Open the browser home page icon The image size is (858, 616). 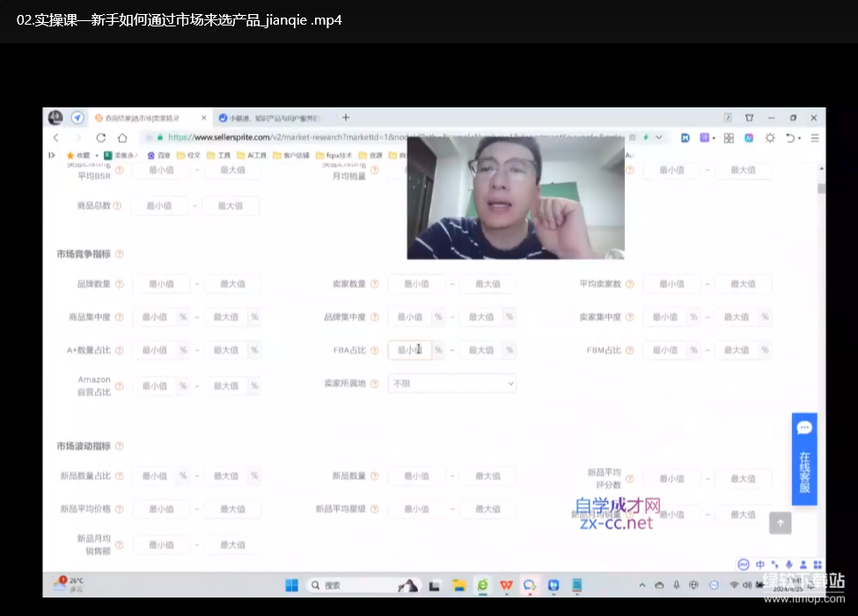tap(122, 138)
